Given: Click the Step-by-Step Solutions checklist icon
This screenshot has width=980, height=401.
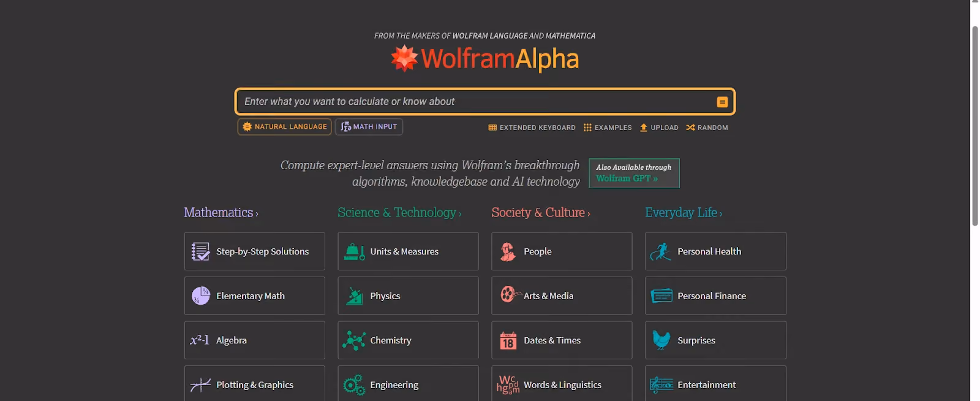Looking at the screenshot, I should coord(200,251).
